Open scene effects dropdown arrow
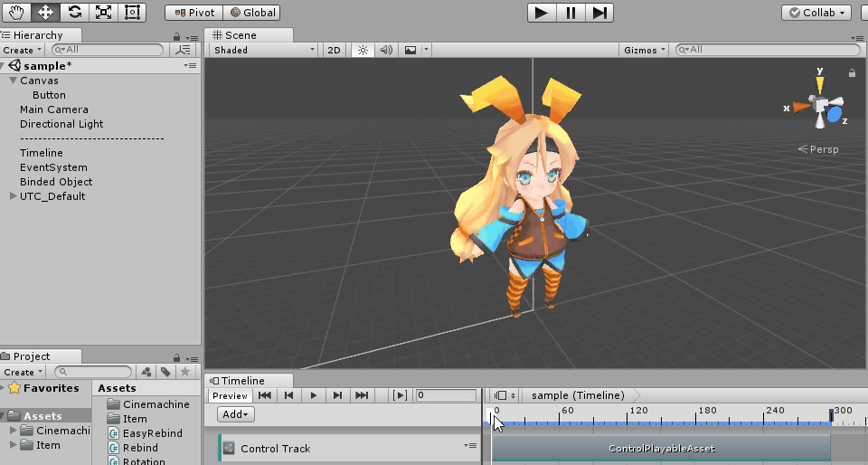The height and width of the screenshot is (465, 868). (426, 50)
